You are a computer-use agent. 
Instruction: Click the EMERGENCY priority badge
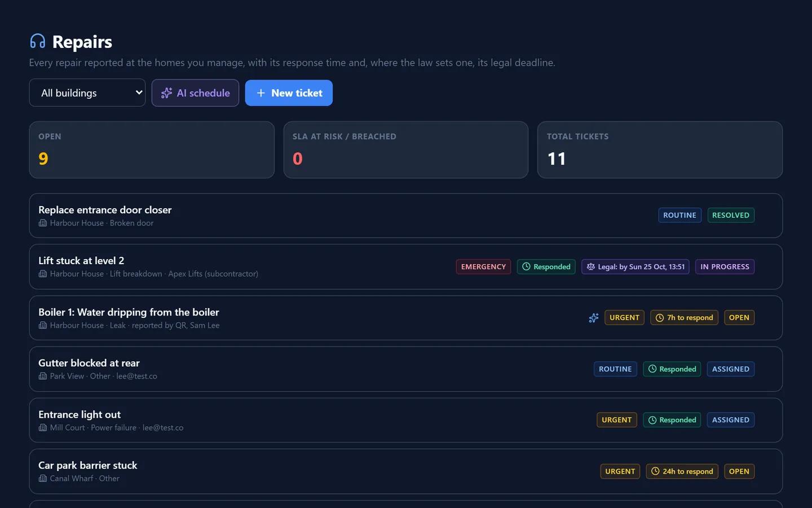point(483,267)
